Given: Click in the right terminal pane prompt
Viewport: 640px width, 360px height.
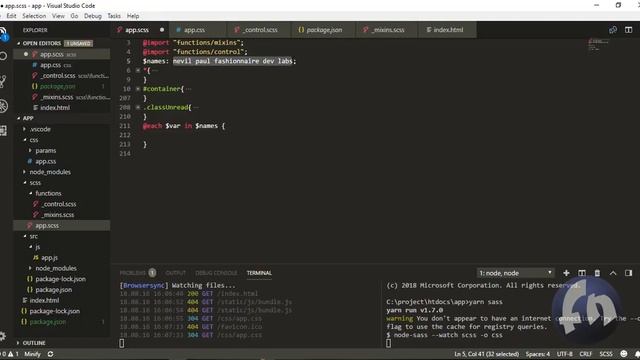Looking at the screenshot, I should tap(388, 343).
